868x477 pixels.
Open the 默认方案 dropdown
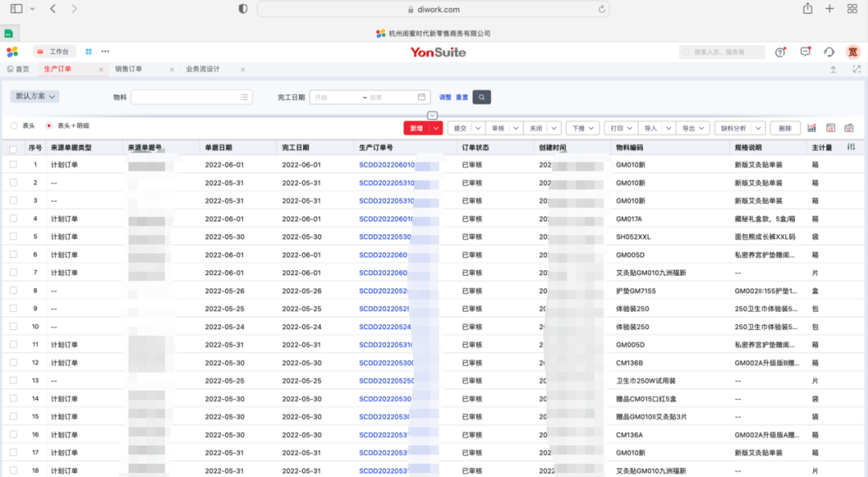pyautogui.click(x=35, y=97)
